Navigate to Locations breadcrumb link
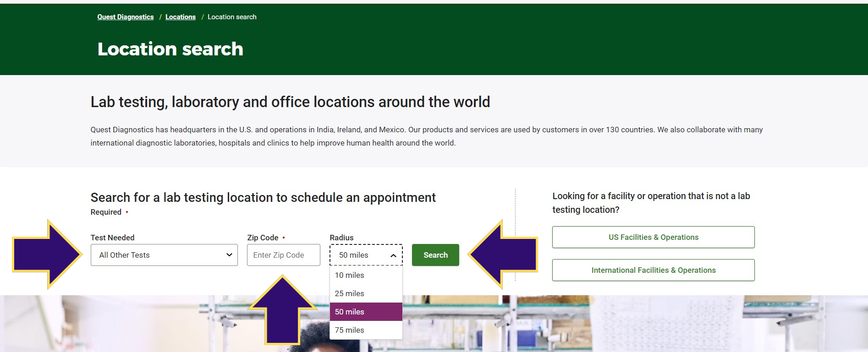 tap(180, 17)
